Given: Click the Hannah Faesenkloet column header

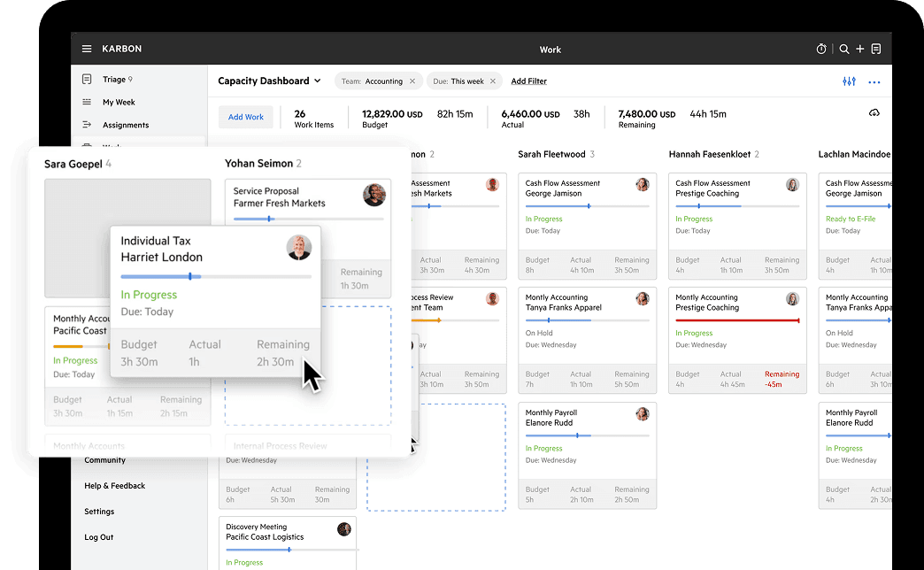Looking at the screenshot, I should (x=710, y=154).
